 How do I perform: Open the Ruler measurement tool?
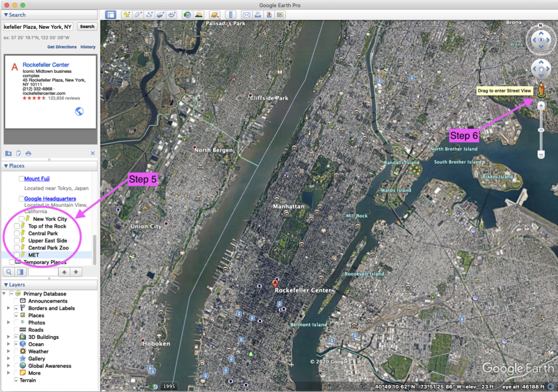click(x=231, y=14)
